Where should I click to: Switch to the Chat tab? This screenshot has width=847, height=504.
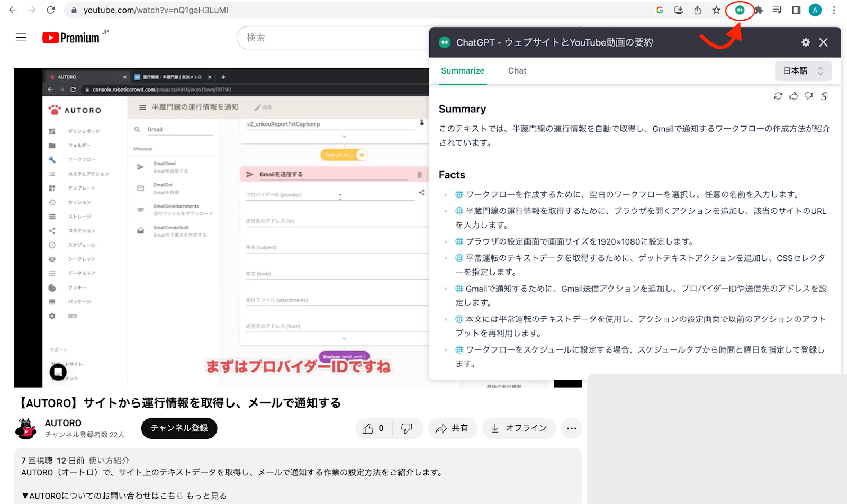[517, 71]
